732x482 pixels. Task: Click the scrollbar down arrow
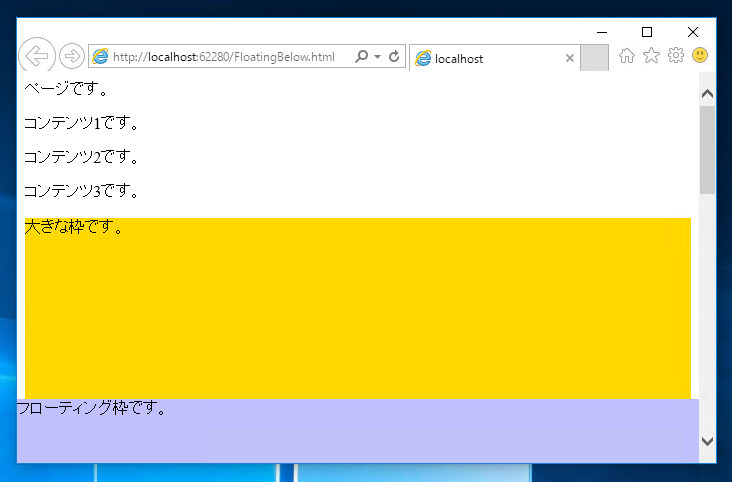pyautogui.click(x=707, y=441)
